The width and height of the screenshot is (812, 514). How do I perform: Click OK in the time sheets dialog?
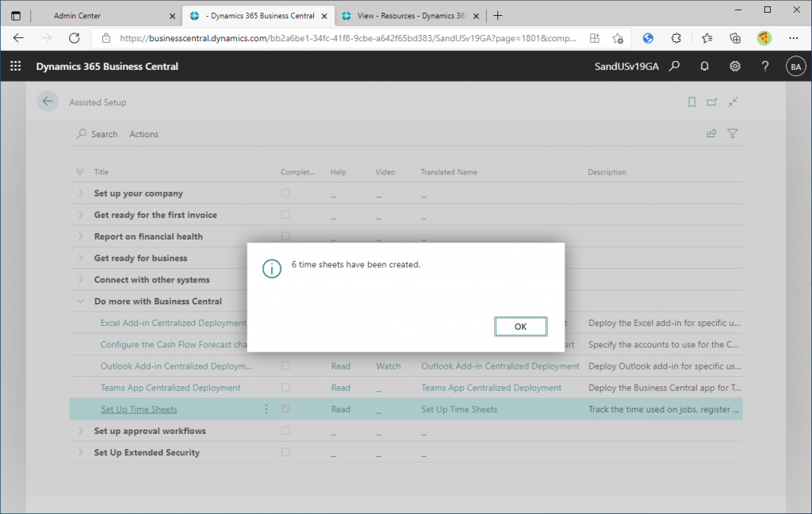coord(520,327)
